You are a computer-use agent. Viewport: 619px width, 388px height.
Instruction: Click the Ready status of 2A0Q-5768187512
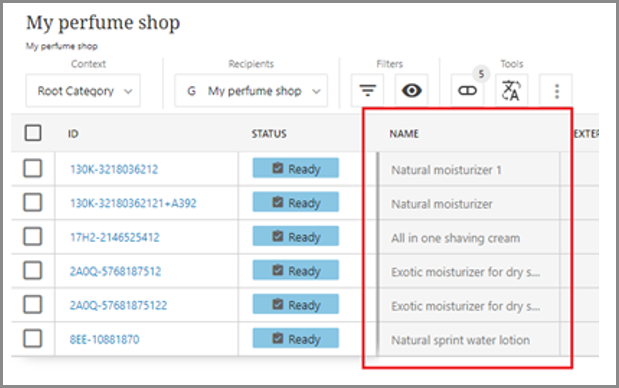coord(296,270)
